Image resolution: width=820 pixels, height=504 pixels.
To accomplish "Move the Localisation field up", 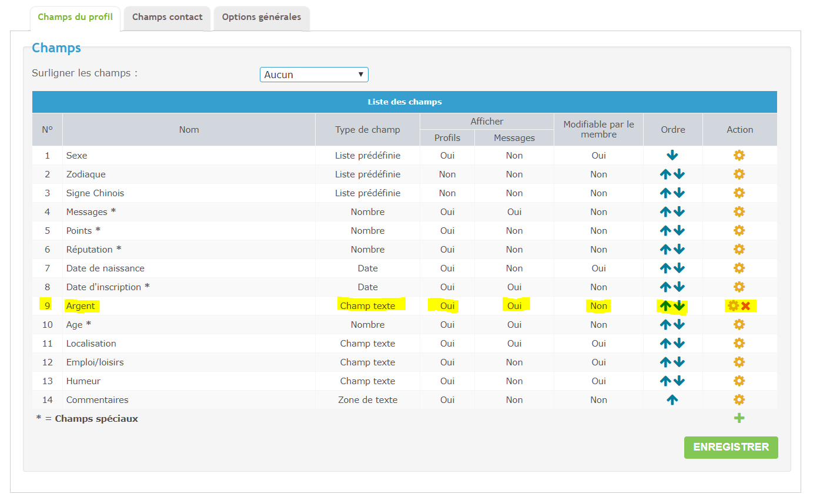I will tap(665, 344).
